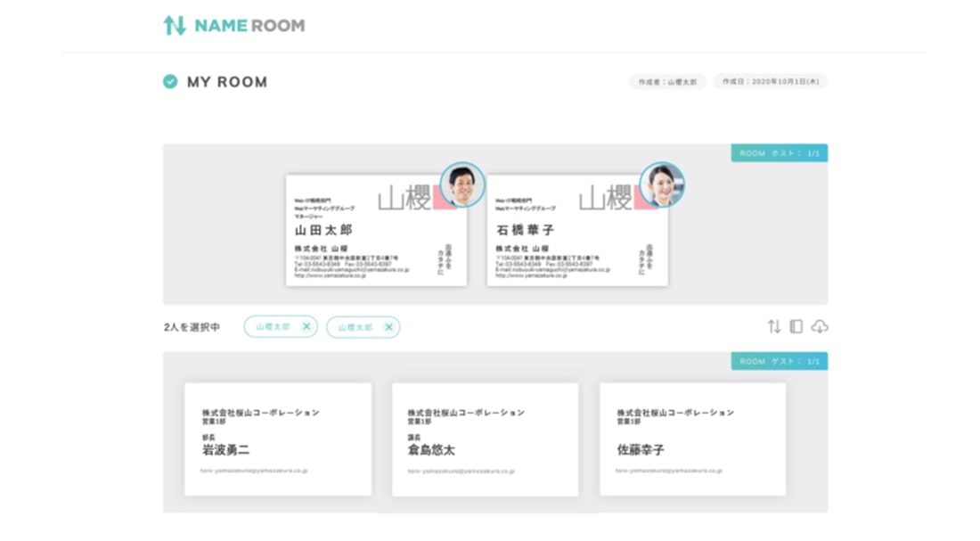
Task: Click the NAME ROOM arrows logo icon
Action: coord(175,26)
